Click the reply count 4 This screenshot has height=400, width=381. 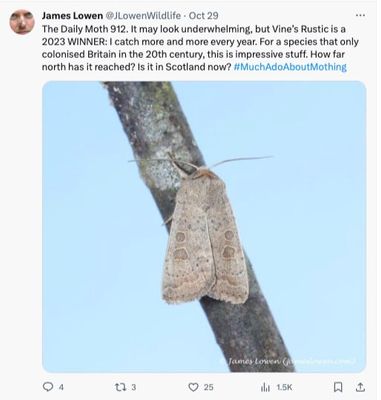61,387
